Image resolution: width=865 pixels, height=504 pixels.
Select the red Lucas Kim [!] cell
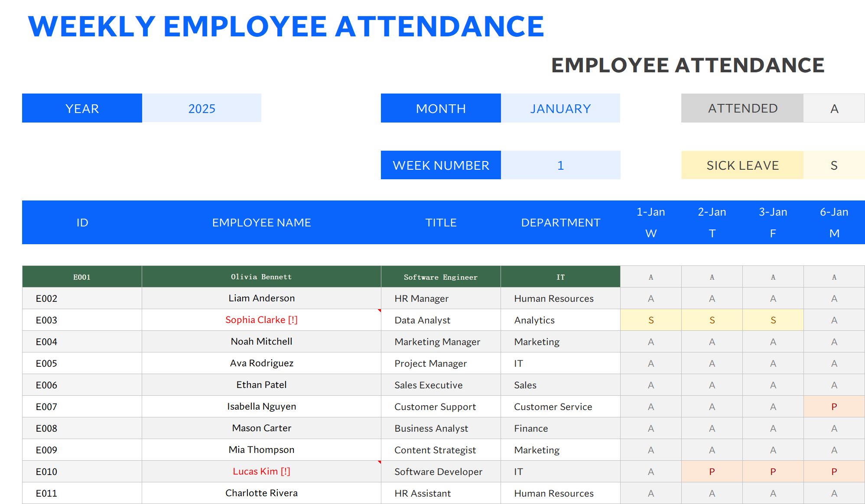pos(261,472)
